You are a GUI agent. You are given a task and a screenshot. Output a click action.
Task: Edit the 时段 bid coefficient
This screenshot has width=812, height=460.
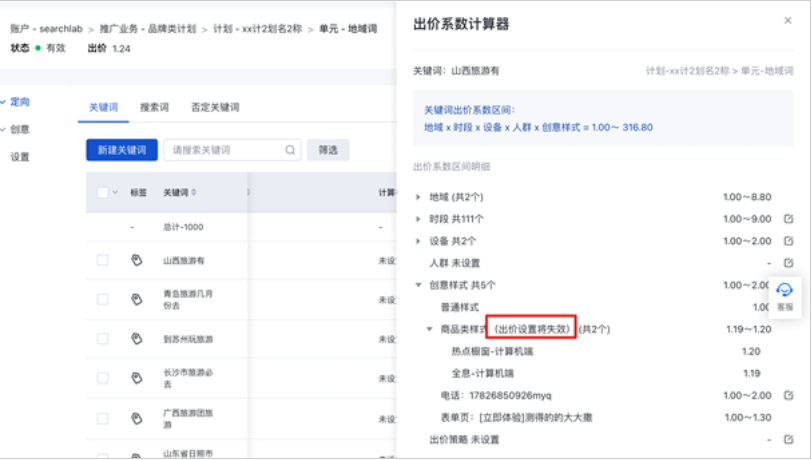(x=788, y=219)
